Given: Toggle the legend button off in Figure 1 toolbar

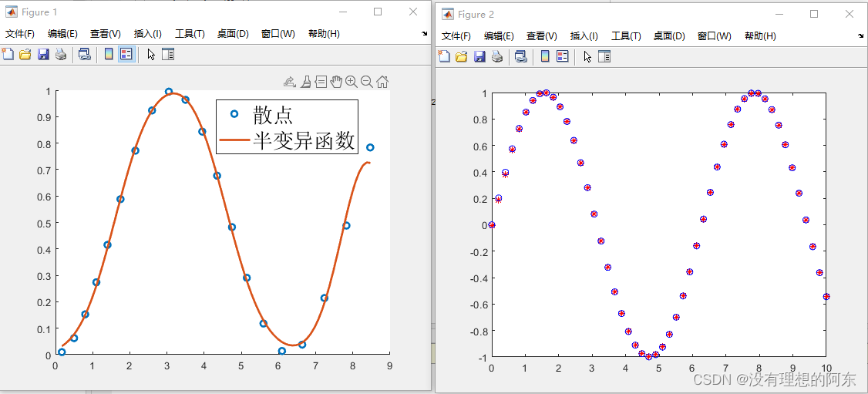Looking at the screenshot, I should (x=126, y=54).
